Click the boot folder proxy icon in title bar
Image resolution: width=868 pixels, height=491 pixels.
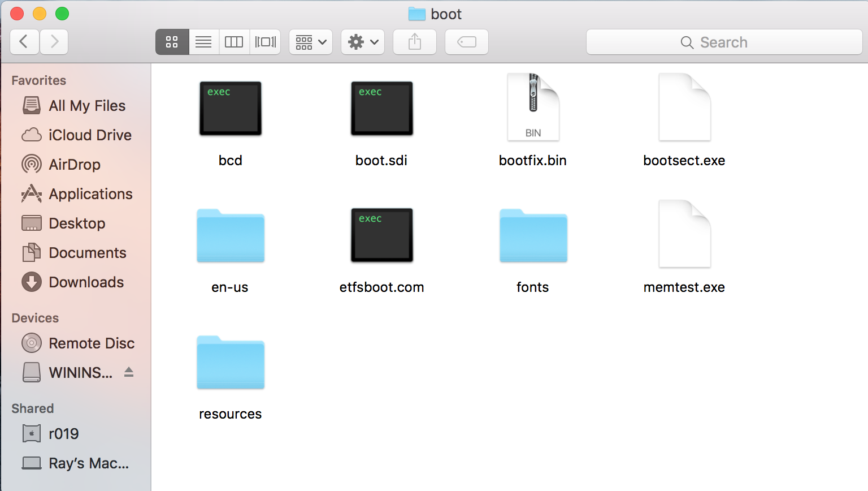click(417, 14)
